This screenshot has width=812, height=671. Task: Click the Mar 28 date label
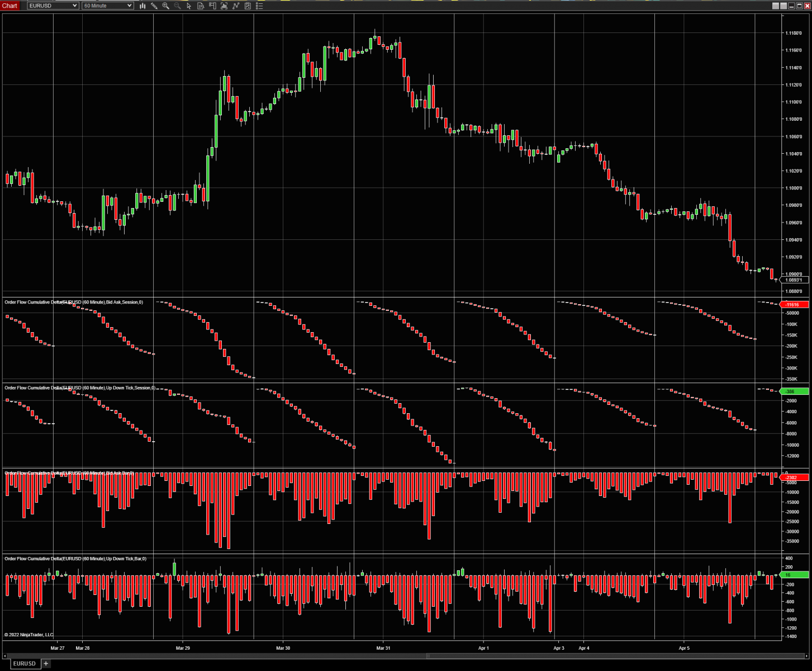click(x=83, y=649)
